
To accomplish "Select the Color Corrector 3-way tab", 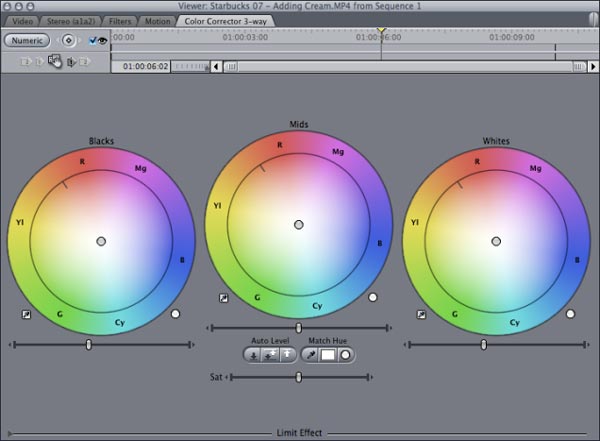I will (226, 21).
